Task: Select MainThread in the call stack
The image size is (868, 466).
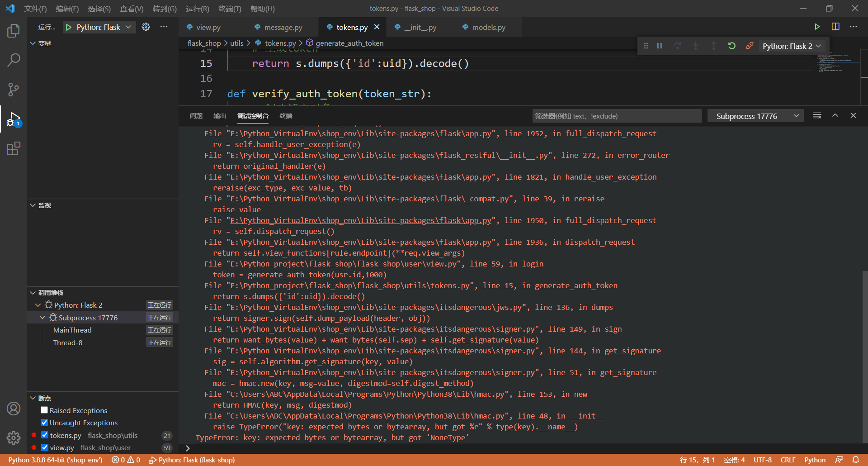Action: (72, 330)
